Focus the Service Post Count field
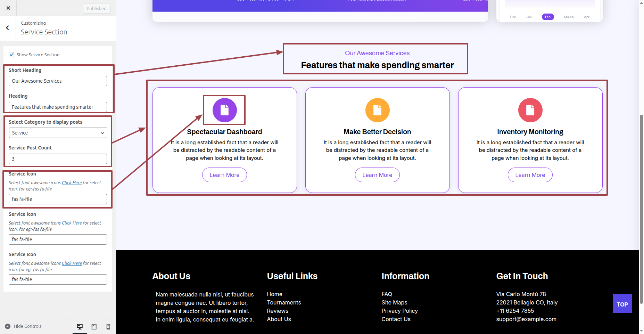Image resolution: width=644 pixels, height=334 pixels. (x=58, y=159)
